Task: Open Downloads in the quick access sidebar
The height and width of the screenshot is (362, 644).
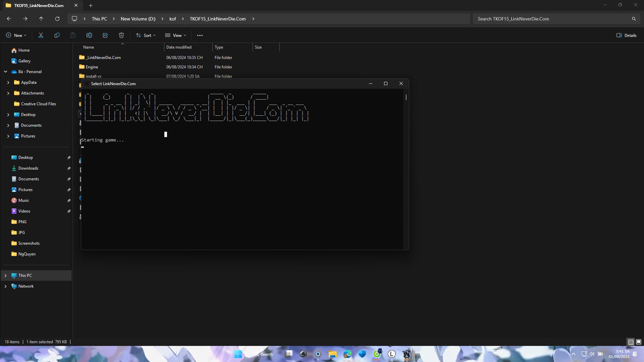Action: tap(28, 168)
